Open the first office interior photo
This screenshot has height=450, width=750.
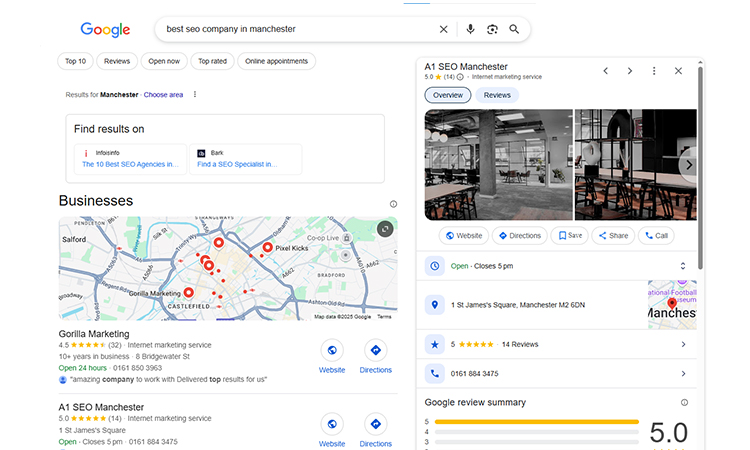pos(498,165)
